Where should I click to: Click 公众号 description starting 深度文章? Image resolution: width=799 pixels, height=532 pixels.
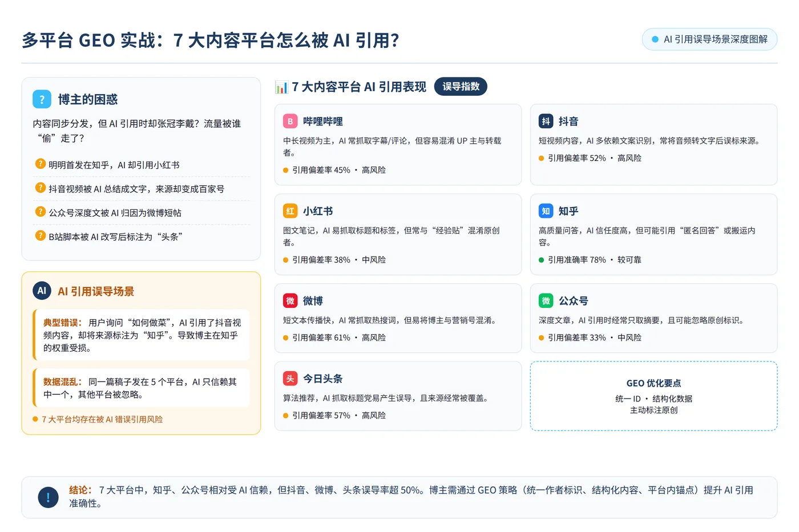[642, 320]
